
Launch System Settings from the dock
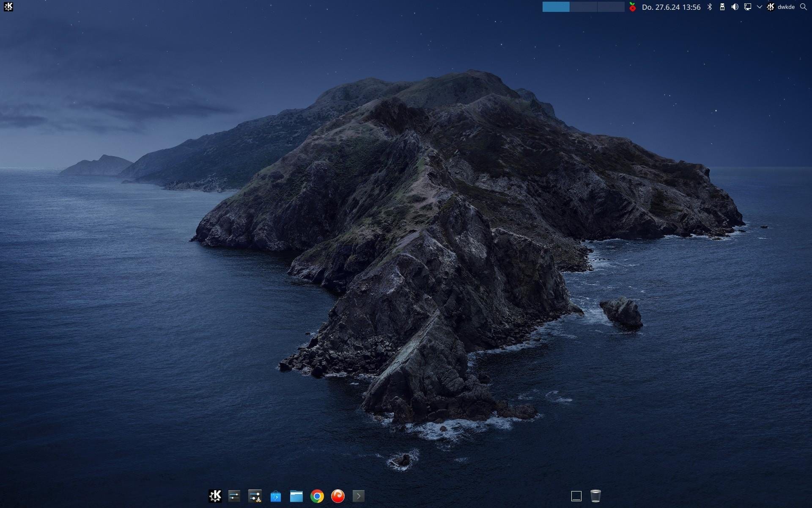pos(234,496)
